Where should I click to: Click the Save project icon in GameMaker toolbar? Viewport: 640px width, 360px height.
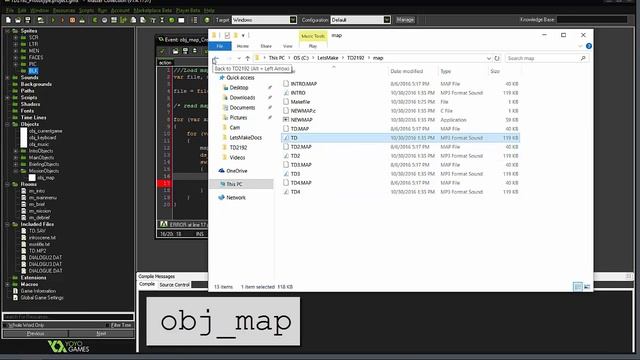click(x=28, y=20)
